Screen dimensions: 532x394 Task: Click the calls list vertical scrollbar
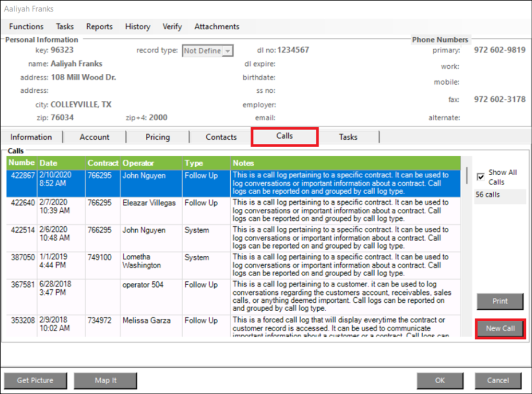467,175
